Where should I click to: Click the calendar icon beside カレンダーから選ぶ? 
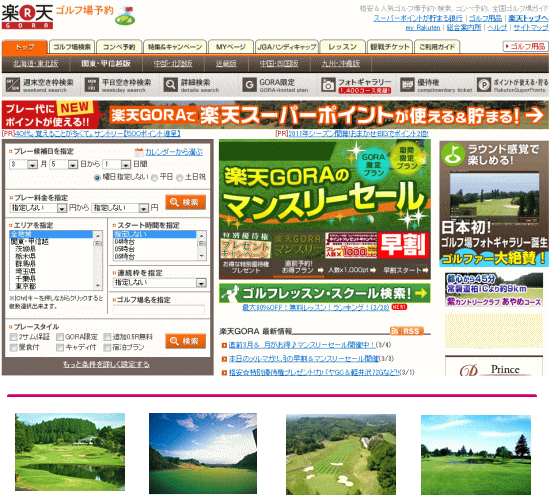click(139, 152)
